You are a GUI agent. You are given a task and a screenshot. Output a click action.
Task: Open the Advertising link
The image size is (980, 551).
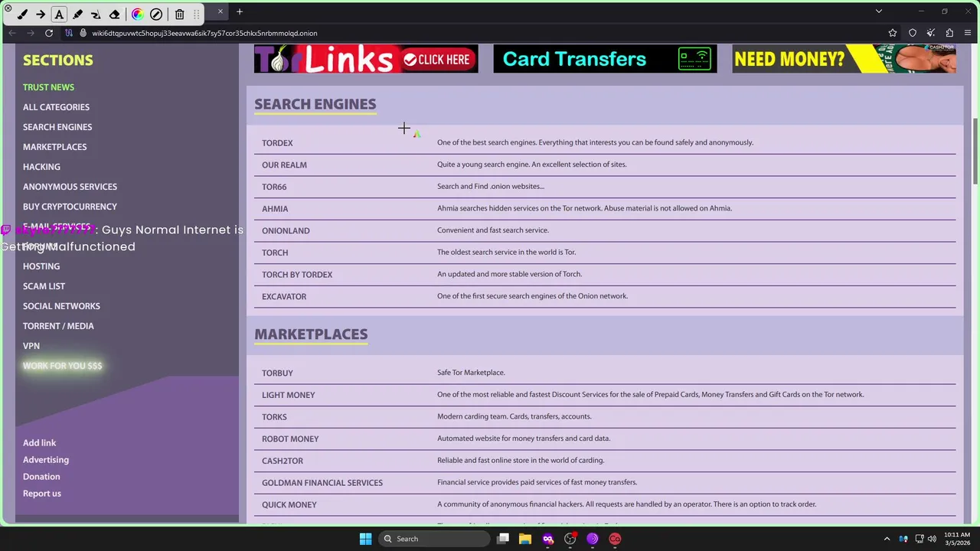click(46, 460)
